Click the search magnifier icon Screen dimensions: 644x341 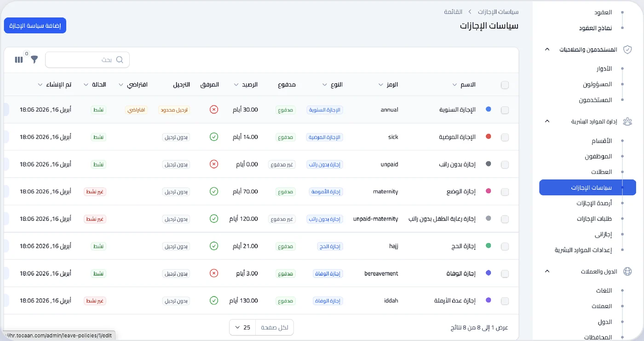[x=120, y=60]
